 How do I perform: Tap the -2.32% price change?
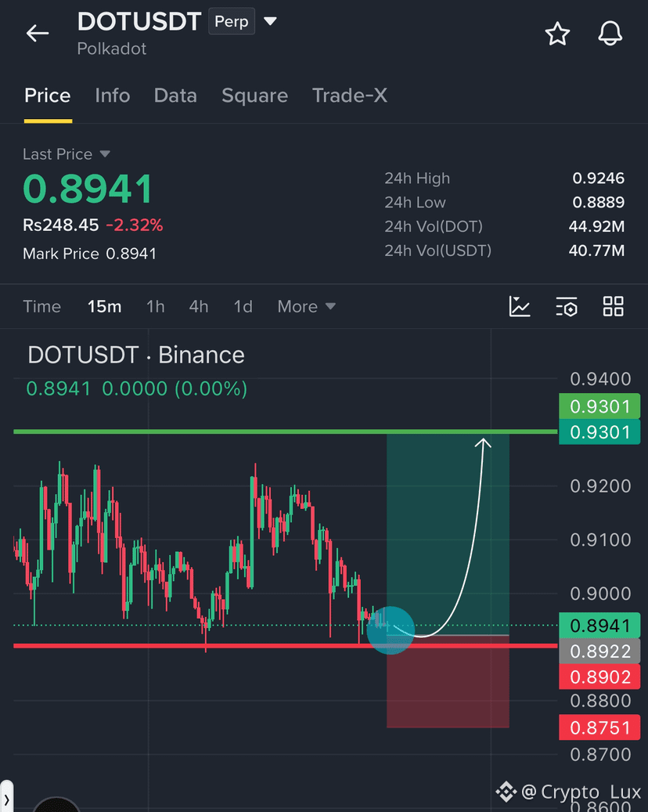point(135,226)
